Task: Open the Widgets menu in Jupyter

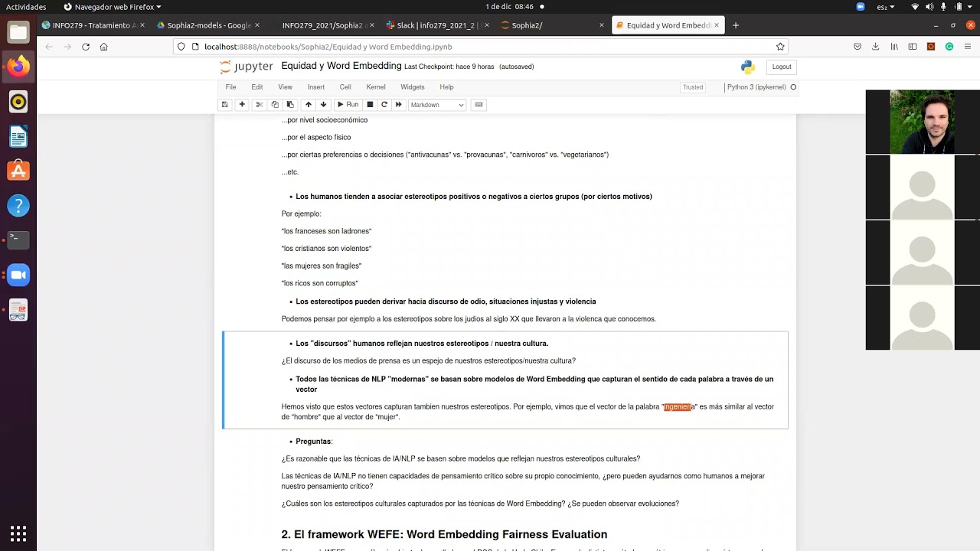Action: click(413, 87)
